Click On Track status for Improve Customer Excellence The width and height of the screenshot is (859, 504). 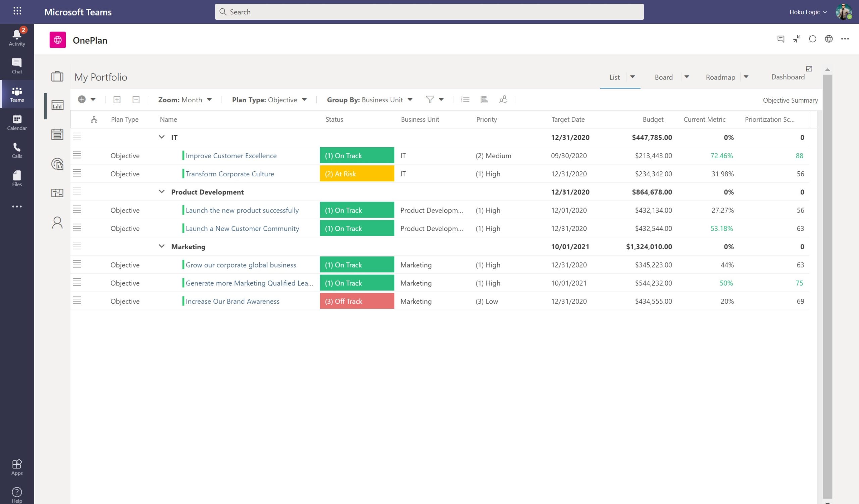point(357,155)
